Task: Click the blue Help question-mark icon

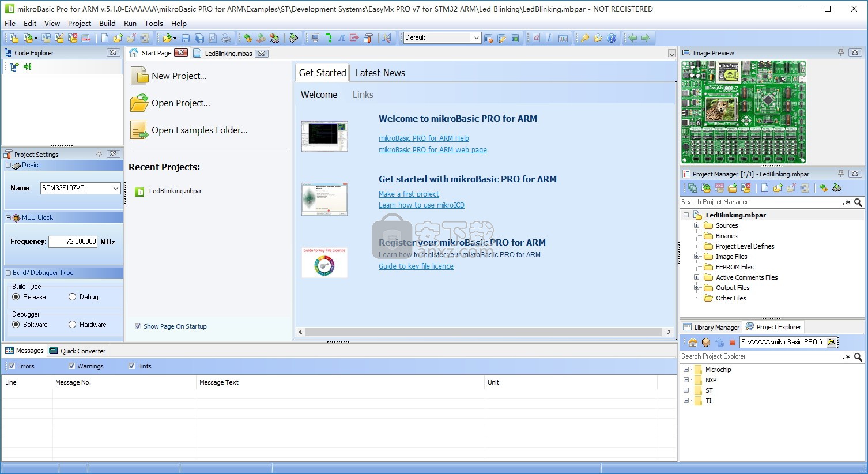Action: click(612, 38)
